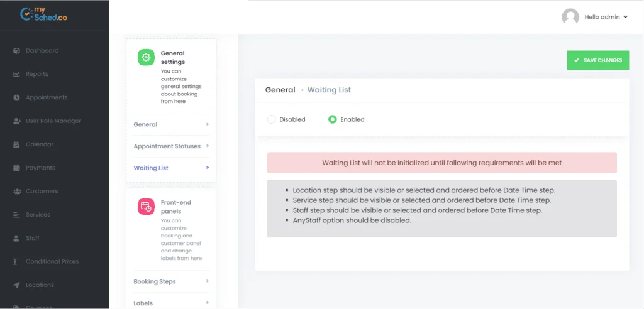Click the Dashboard cube icon
The image size is (644, 309).
click(16, 51)
